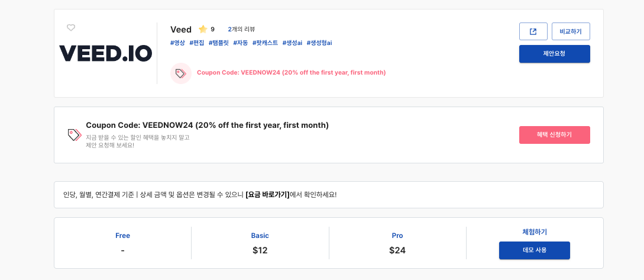Select the #생성형ai hashtag
The width and height of the screenshot is (644, 280).
(x=319, y=43)
